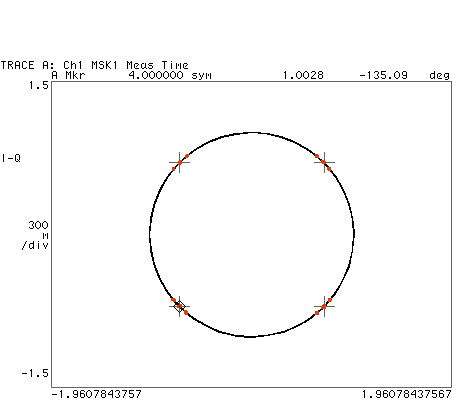Select the upper-left crosshair constellation point
Viewport: 456px width, 400px height.
point(179,162)
